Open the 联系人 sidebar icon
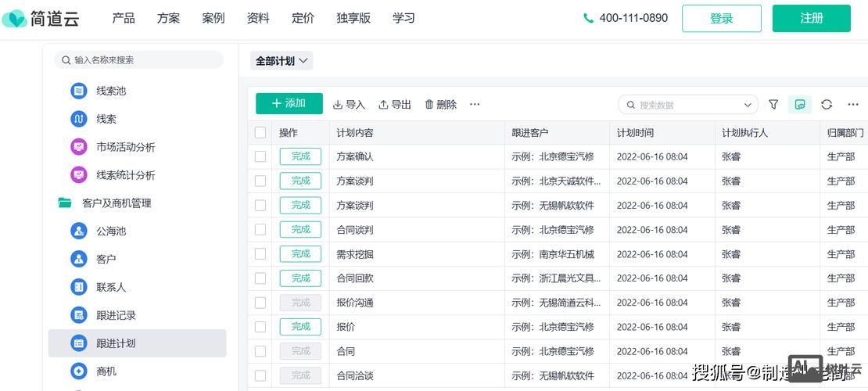This screenshot has width=868, height=391. 79,288
